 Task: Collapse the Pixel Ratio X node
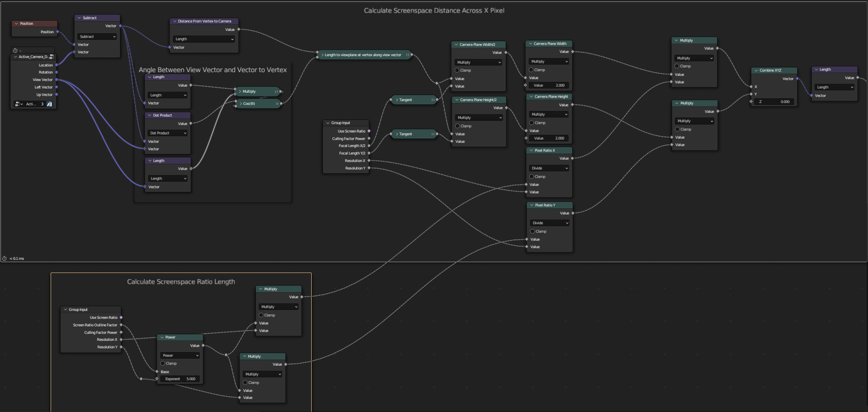[531, 150]
